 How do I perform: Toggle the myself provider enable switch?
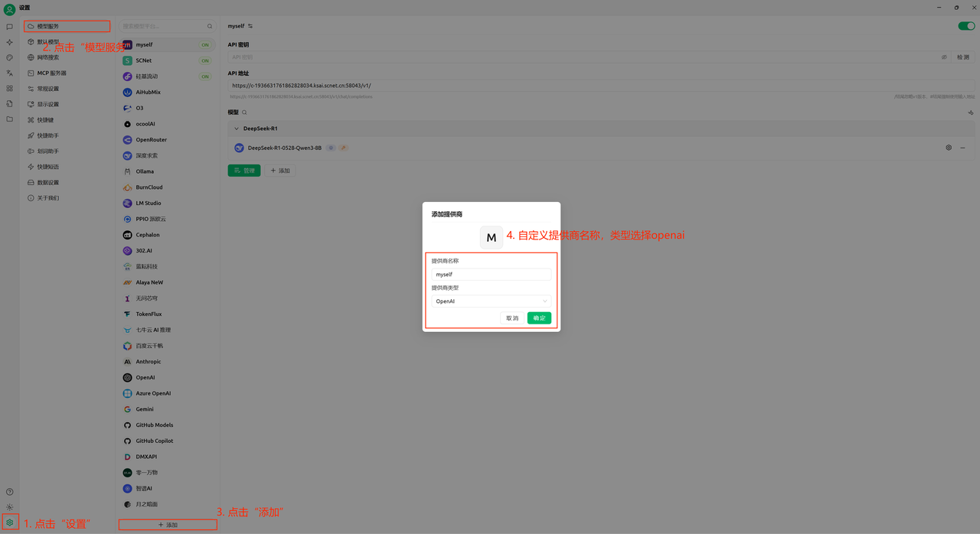coord(966,26)
